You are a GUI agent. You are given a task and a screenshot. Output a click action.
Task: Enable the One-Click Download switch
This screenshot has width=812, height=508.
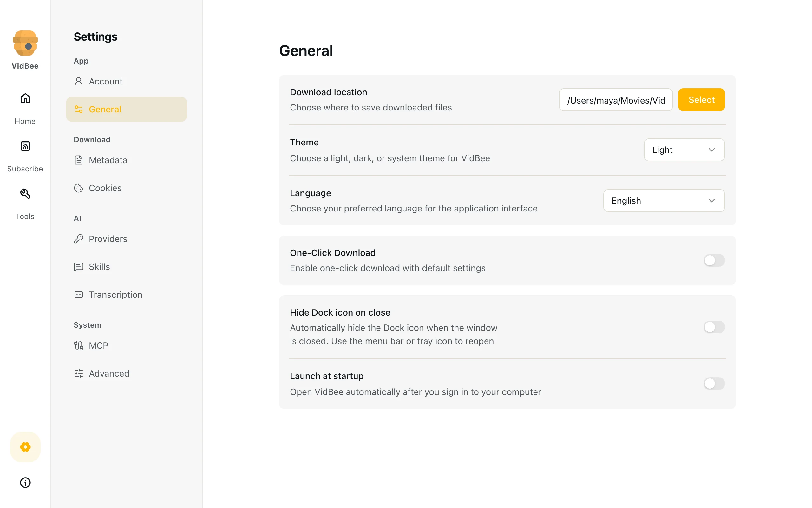point(714,260)
